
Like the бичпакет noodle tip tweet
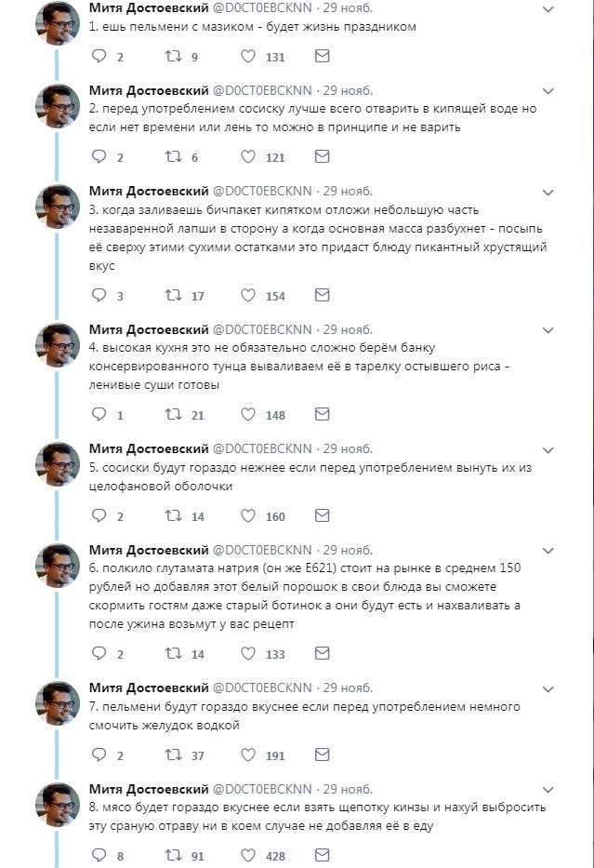click(x=248, y=296)
